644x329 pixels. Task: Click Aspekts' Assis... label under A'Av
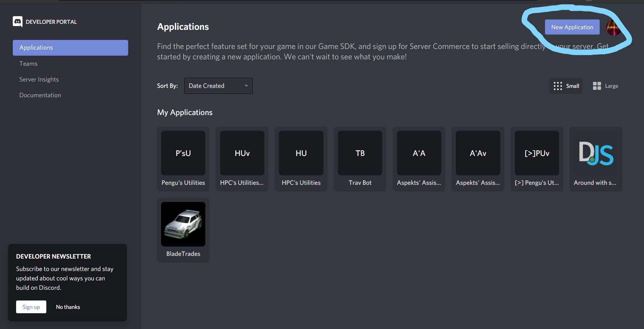click(478, 183)
